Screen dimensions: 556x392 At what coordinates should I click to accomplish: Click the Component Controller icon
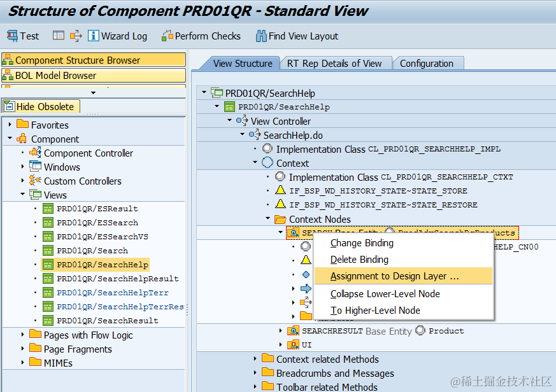tap(35, 153)
